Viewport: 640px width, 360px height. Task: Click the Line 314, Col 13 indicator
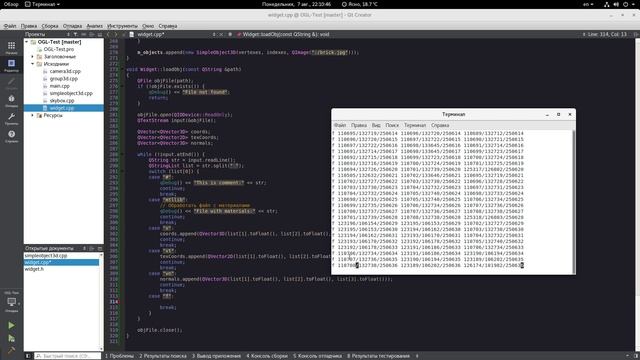(607, 34)
